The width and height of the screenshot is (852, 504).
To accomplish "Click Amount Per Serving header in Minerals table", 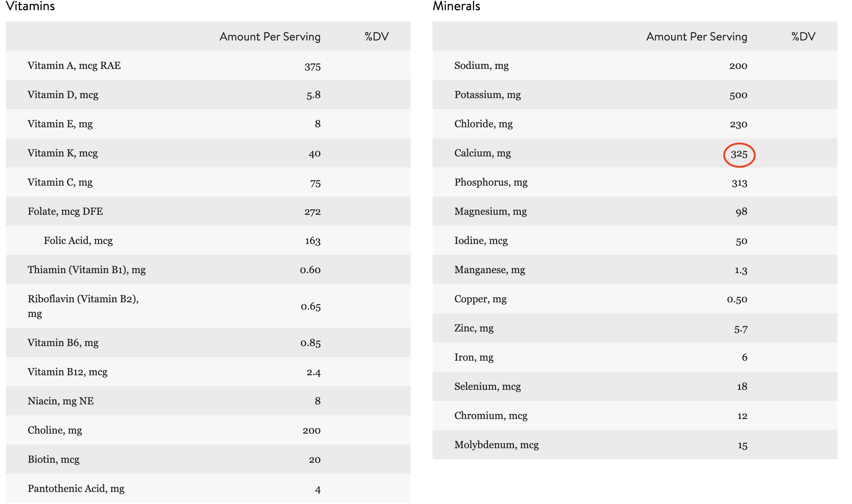I will pyautogui.click(x=697, y=36).
